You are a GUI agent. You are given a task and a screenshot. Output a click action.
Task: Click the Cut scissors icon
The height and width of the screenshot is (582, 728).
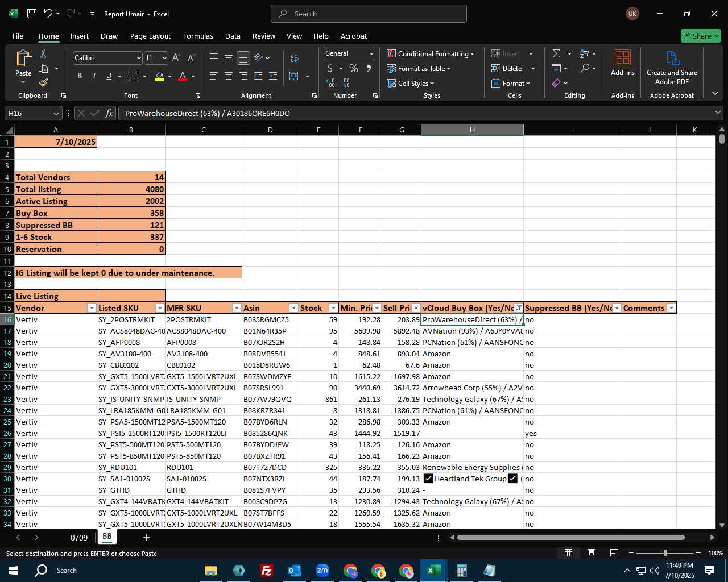pyautogui.click(x=43, y=53)
